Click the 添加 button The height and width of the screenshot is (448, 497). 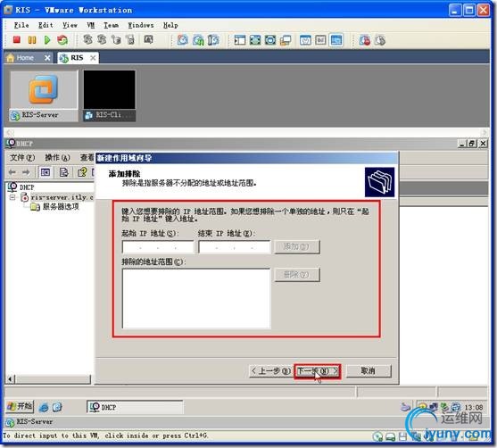[x=297, y=247]
